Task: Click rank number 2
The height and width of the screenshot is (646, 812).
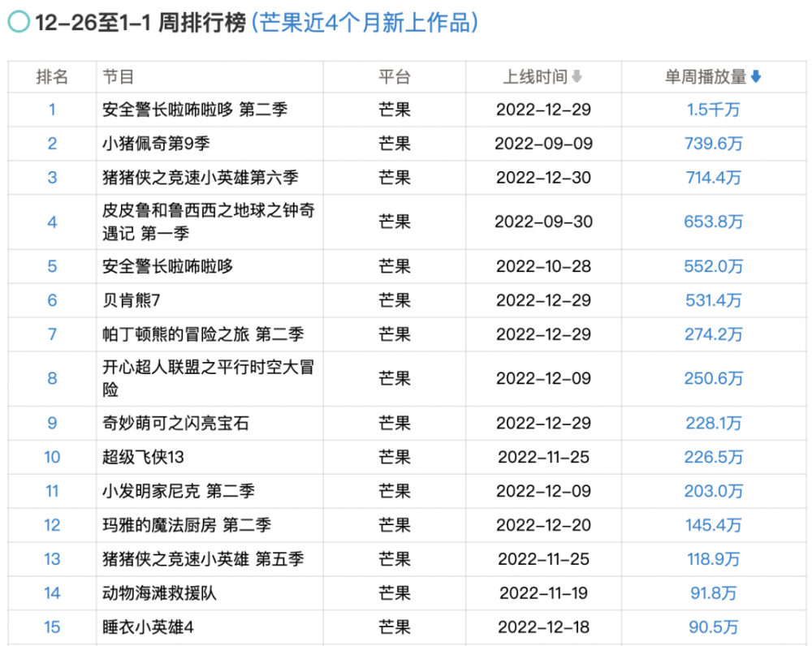Action: tap(52, 144)
